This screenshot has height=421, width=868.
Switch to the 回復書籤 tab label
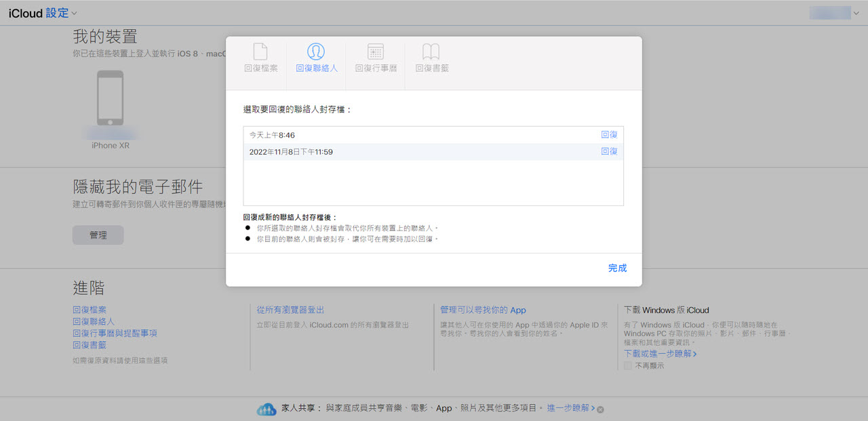[432, 68]
